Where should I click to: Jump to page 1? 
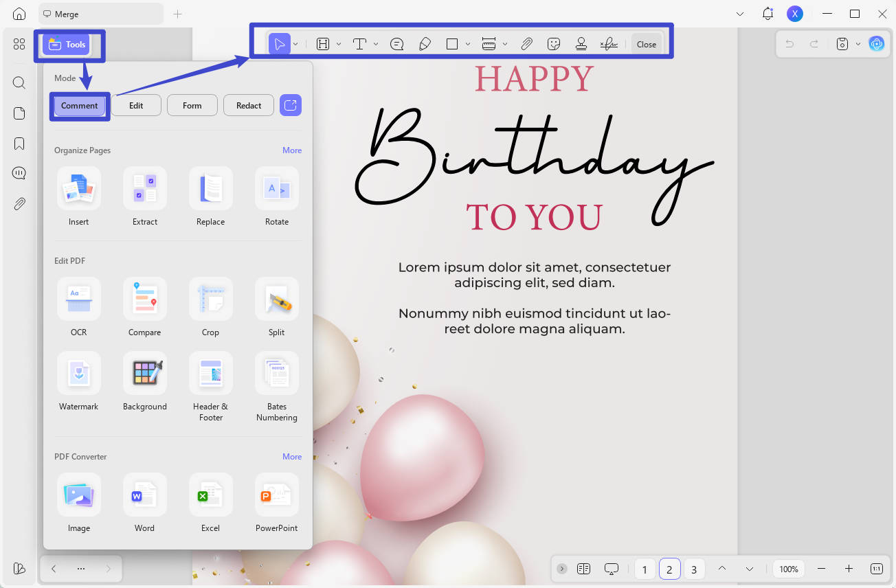click(x=645, y=569)
